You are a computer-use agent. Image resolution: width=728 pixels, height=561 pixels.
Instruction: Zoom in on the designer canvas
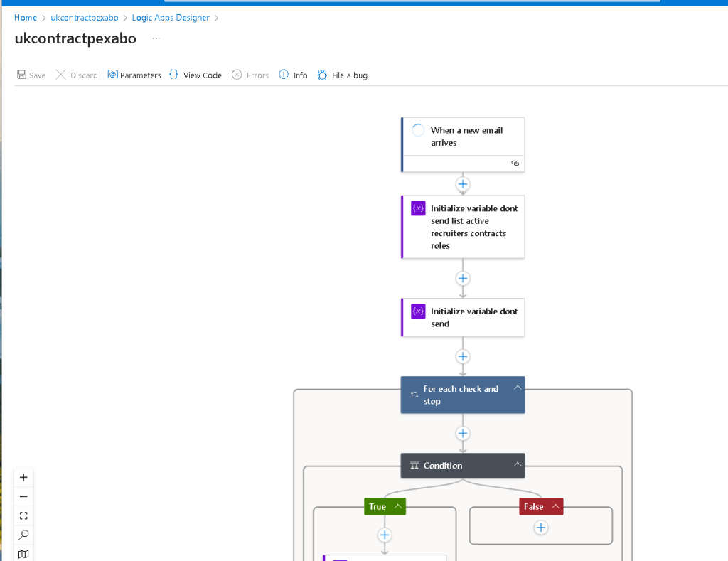[x=23, y=477]
